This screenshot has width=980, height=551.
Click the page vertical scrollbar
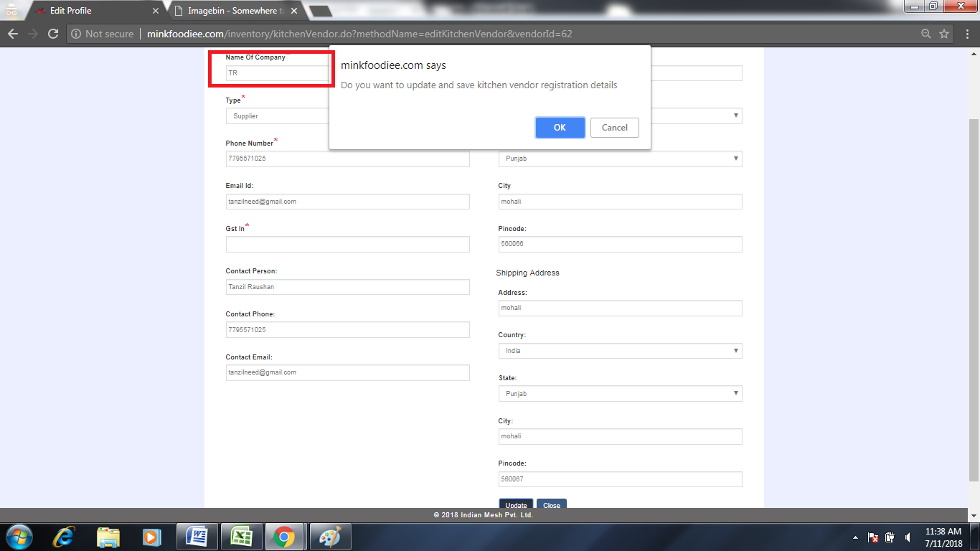click(x=974, y=301)
